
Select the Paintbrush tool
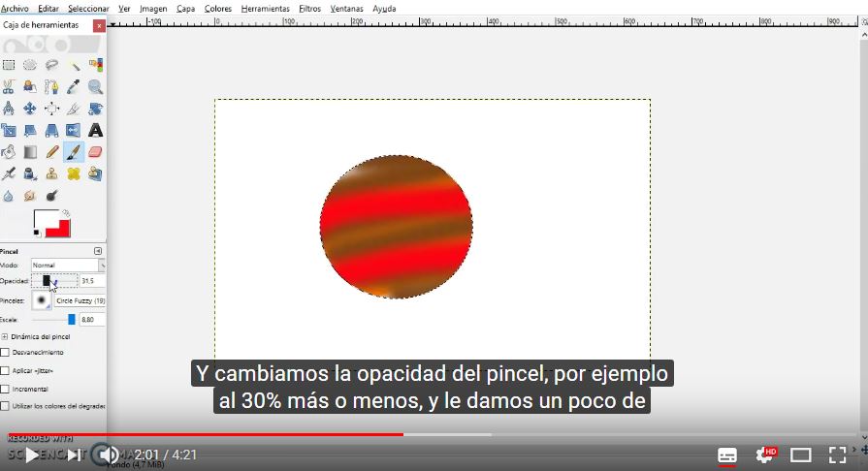74,151
